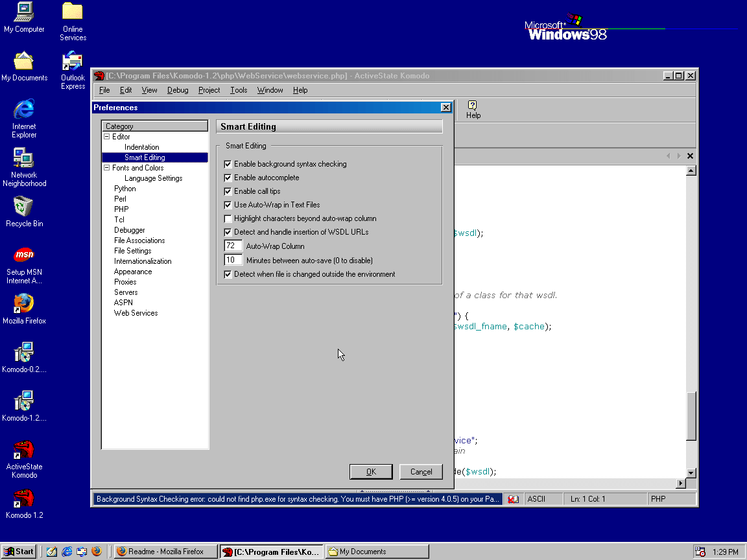Image resolution: width=747 pixels, height=560 pixels.
Task: Click the minutes between auto-save input field
Action: [233, 260]
